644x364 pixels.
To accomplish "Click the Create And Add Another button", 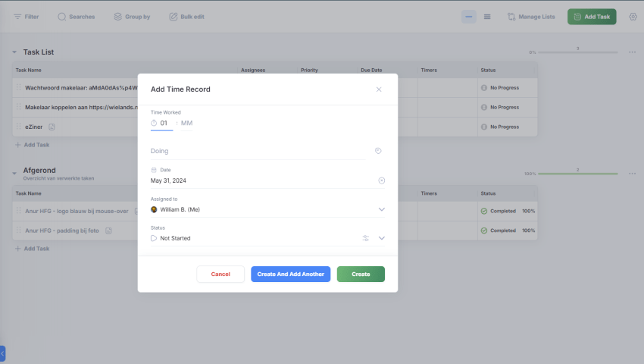I will [290, 274].
